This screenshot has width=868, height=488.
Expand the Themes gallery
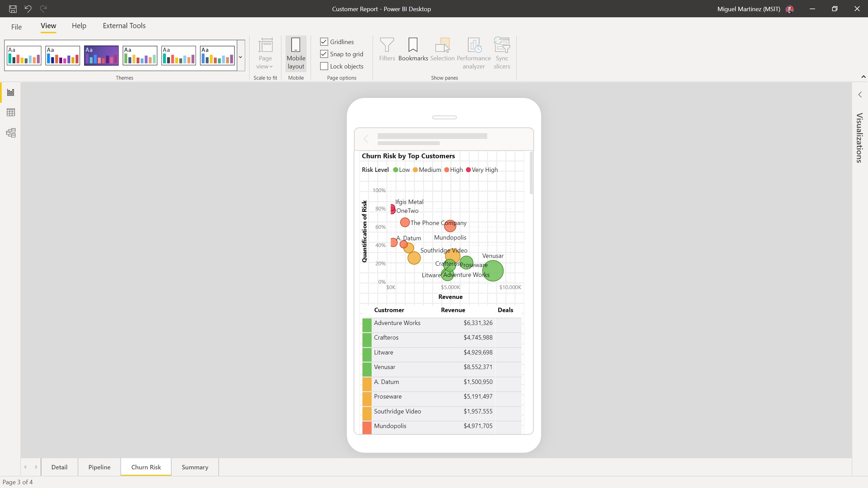(240, 57)
